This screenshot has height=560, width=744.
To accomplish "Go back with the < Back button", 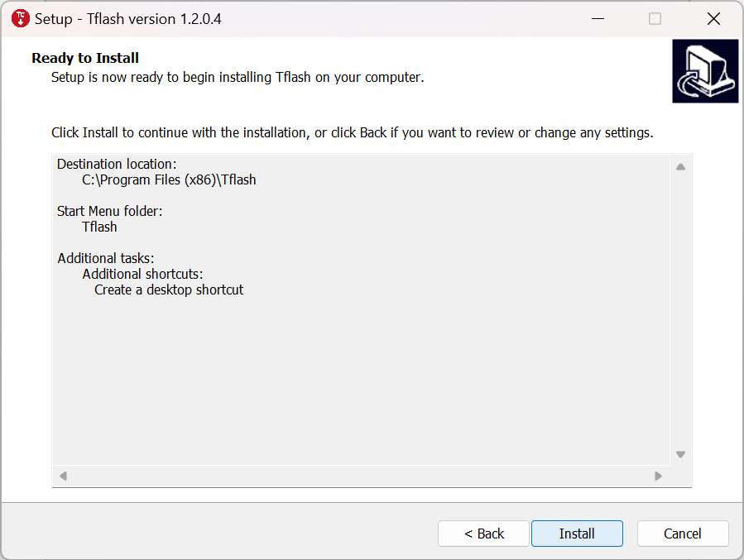I will [483, 534].
